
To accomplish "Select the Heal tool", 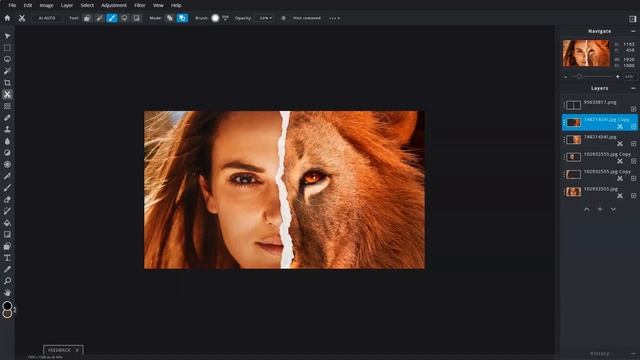I will tap(7, 118).
